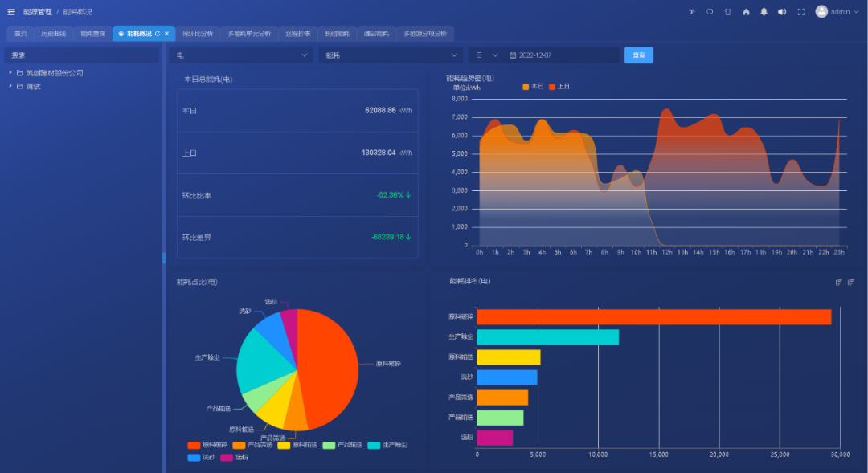The height and width of the screenshot is (473, 868).
Task: Select the 测试 folder icon
Action: [x=20, y=86]
